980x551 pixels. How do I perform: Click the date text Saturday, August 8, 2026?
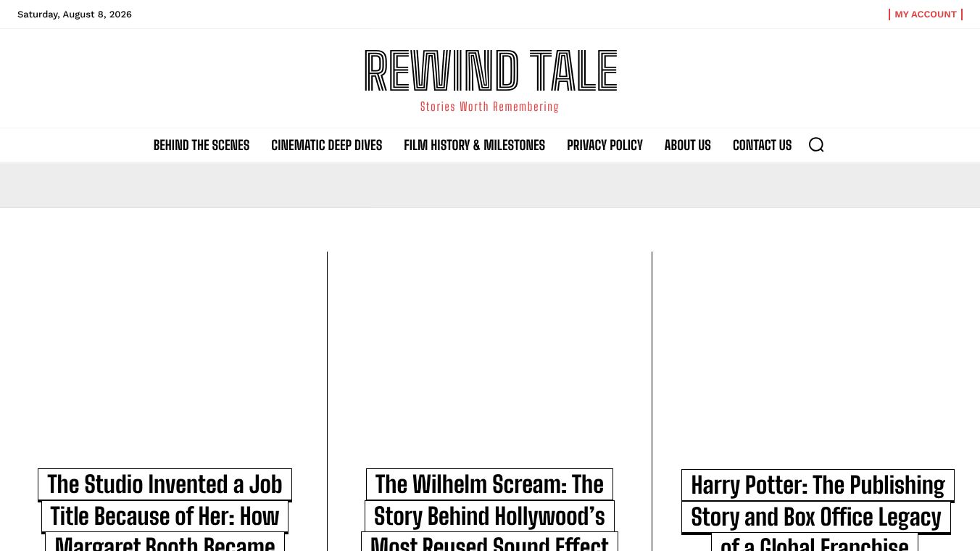pos(75,14)
